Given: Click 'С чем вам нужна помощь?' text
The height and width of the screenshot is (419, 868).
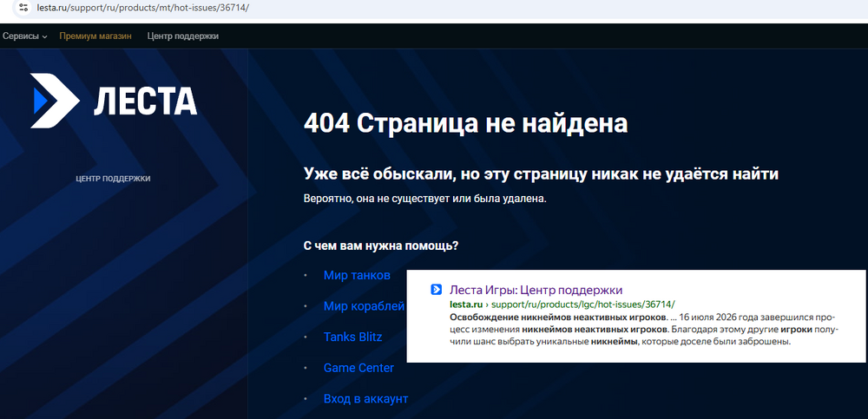Looking at the screenshot, I should pyautogui.click(x=381, y=246).
